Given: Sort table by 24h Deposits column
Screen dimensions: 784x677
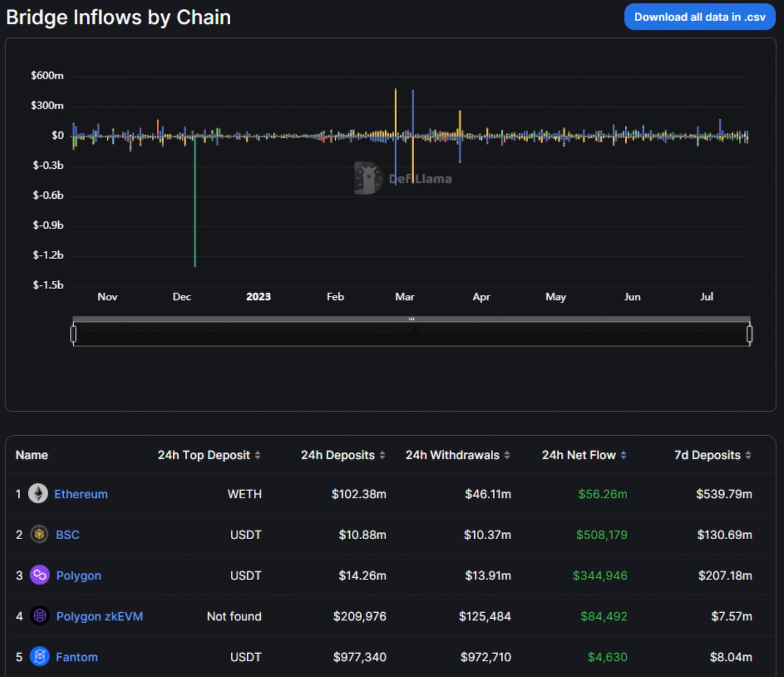Looking at the screenshot, I should coord(342,455).
